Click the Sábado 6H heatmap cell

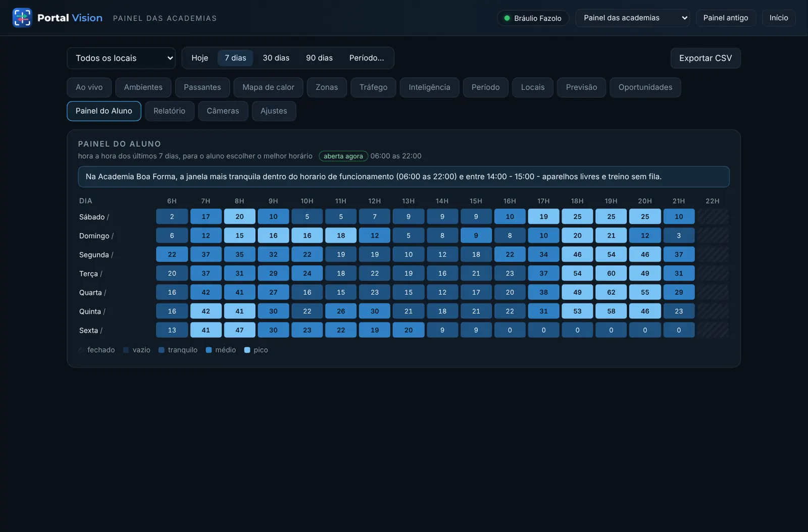tap(172, 217)
